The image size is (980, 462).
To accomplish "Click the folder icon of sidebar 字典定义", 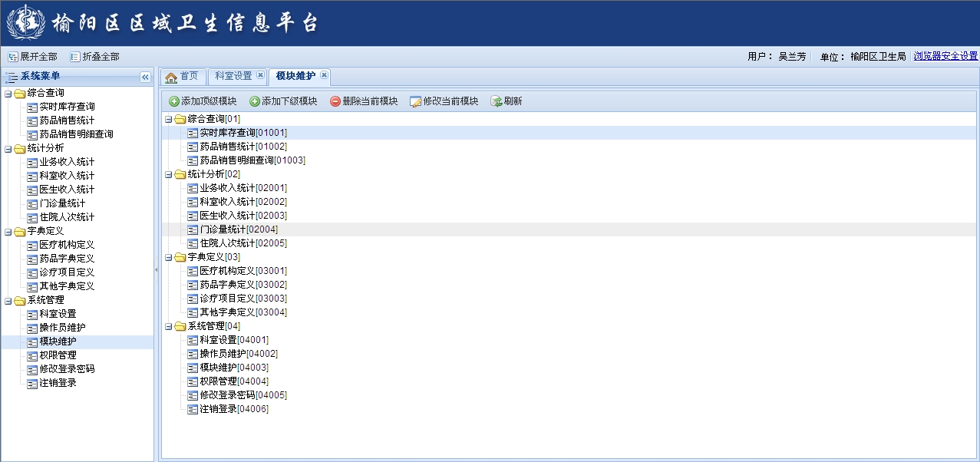I will pos(19,231).
